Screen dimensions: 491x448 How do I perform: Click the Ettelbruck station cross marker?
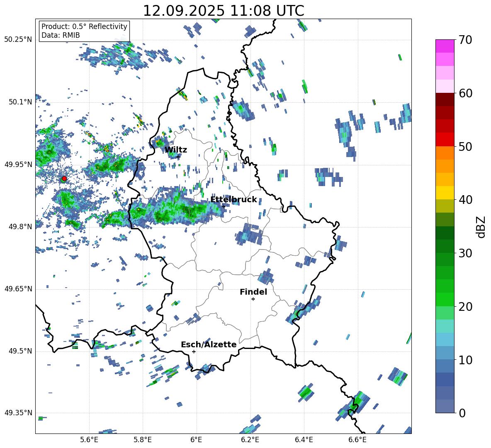(x=224, y=206)
